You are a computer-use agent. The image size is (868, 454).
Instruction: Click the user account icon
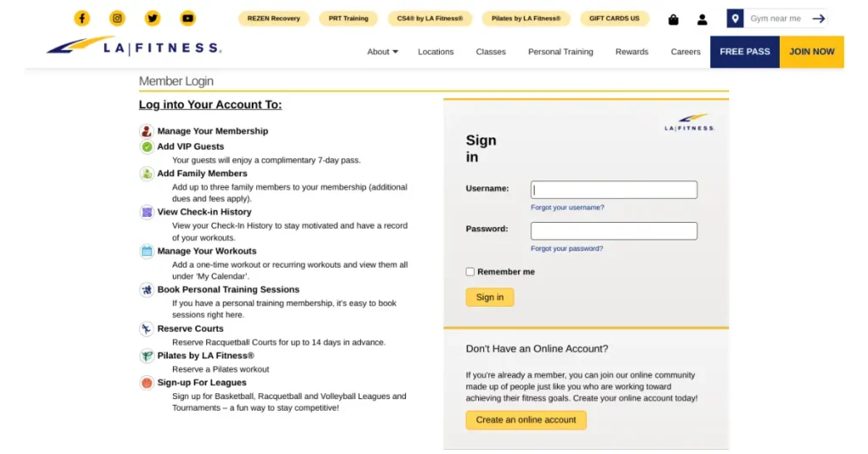[702, 20]
